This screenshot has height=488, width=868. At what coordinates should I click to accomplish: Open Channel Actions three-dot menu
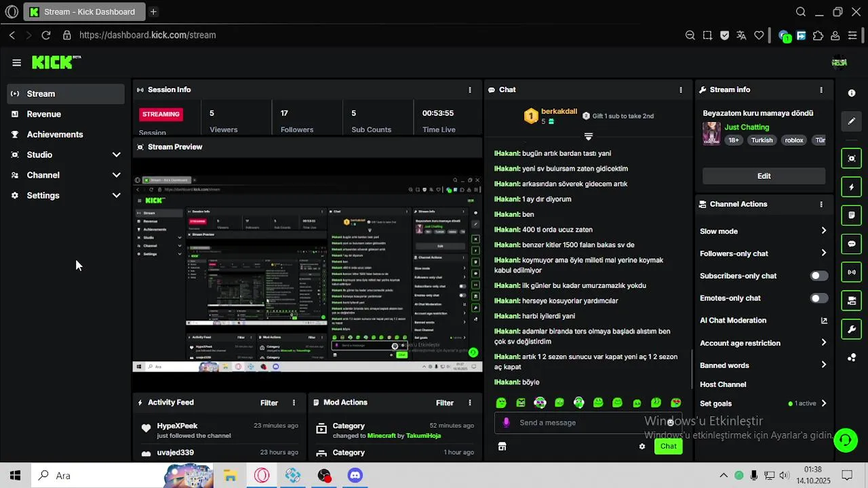tap(821, 204)
